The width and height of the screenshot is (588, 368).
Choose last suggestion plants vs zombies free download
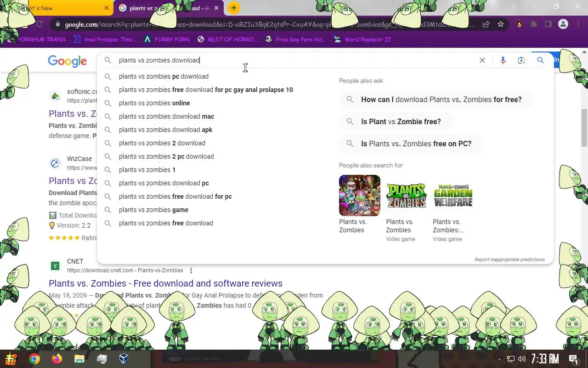166,223
